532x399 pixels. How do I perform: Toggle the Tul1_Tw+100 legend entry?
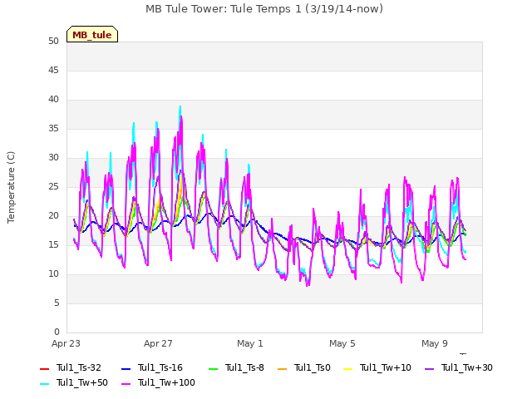click(158, 382)
